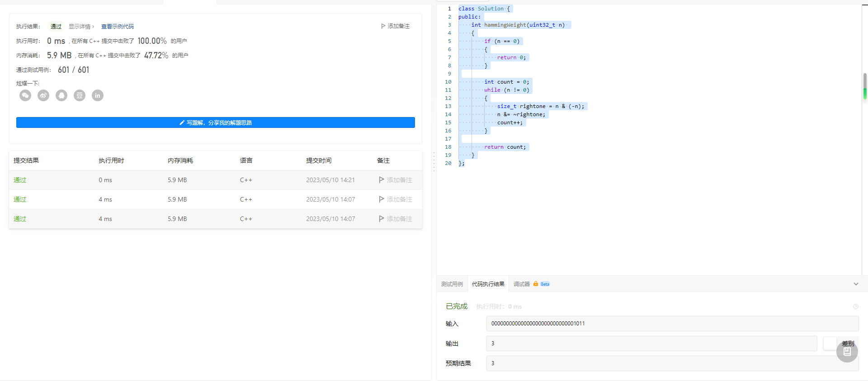868x381 pixels.
Task: Click 'return count;' on line 18
Action: point(505,147)
